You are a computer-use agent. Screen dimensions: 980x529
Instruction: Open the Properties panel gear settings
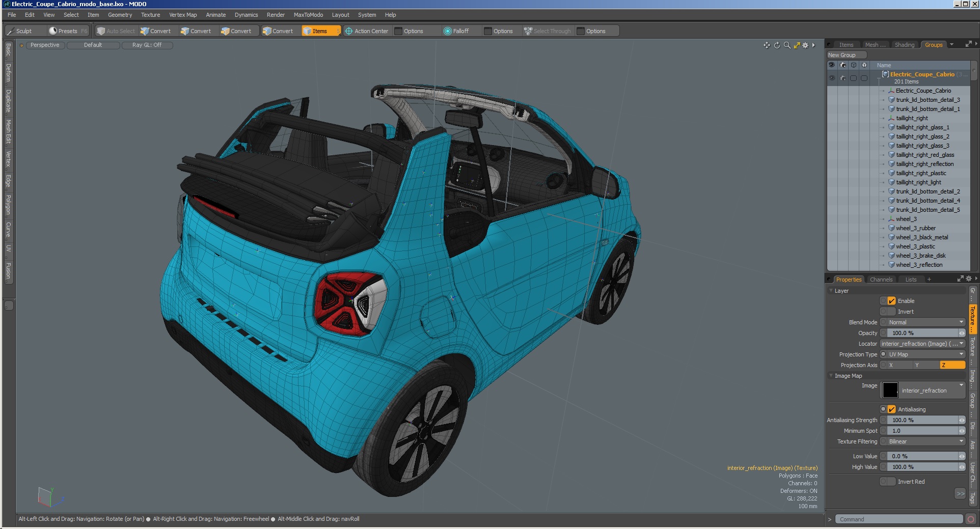(969, 279)
